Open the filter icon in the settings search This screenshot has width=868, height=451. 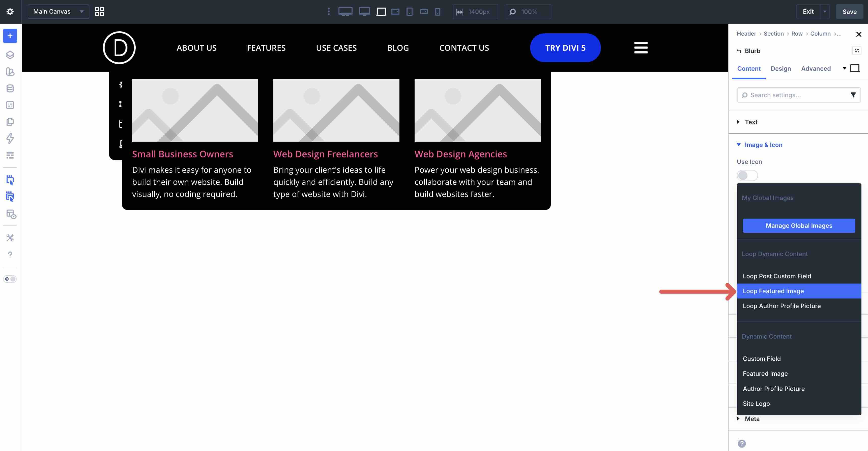(x=853, y=95)
